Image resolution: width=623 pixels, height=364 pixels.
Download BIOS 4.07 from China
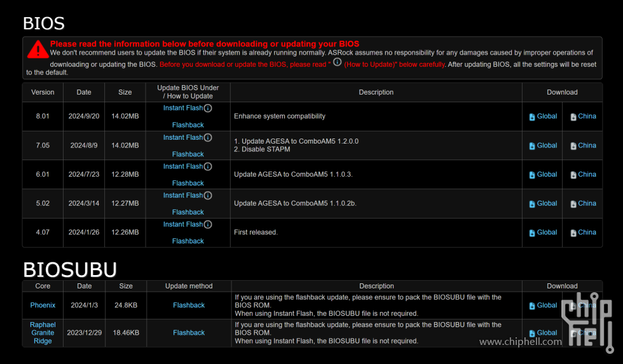point(584,233)
